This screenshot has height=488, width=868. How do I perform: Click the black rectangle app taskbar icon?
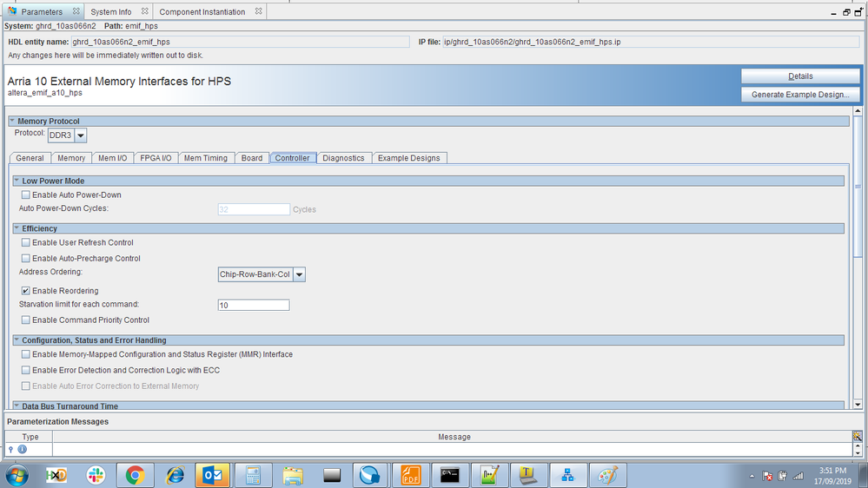tap(332, 475)
